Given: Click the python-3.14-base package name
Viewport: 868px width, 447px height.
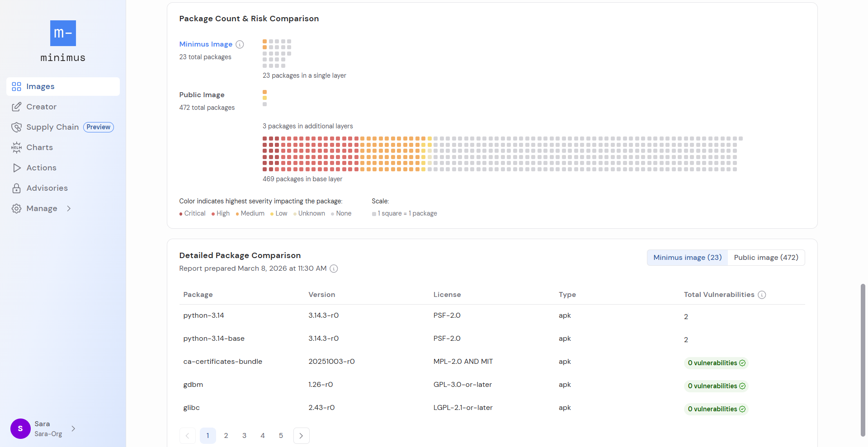Looking at the screenshot, I should [x=214, y=339].
